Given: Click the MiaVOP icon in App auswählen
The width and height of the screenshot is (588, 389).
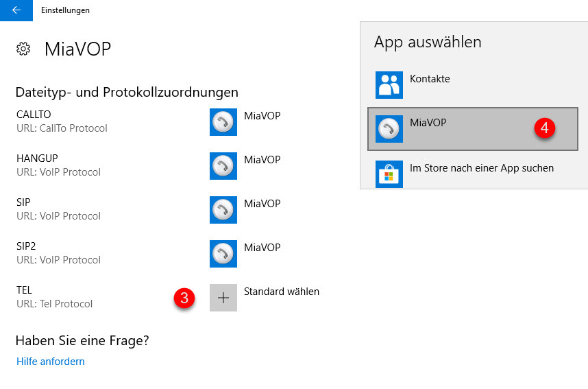Looking at the screenshot, I should [x=389, y=129].
